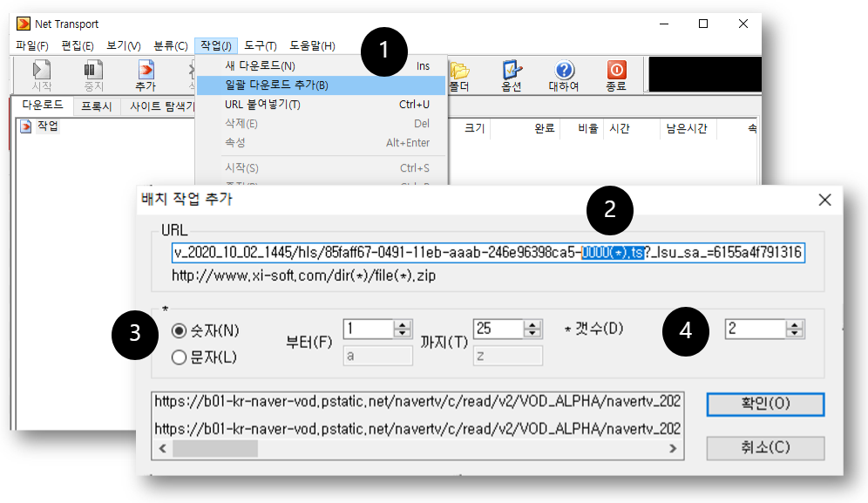Click the 남은시간 column header

pyautogui.click(x=687, y=128)
